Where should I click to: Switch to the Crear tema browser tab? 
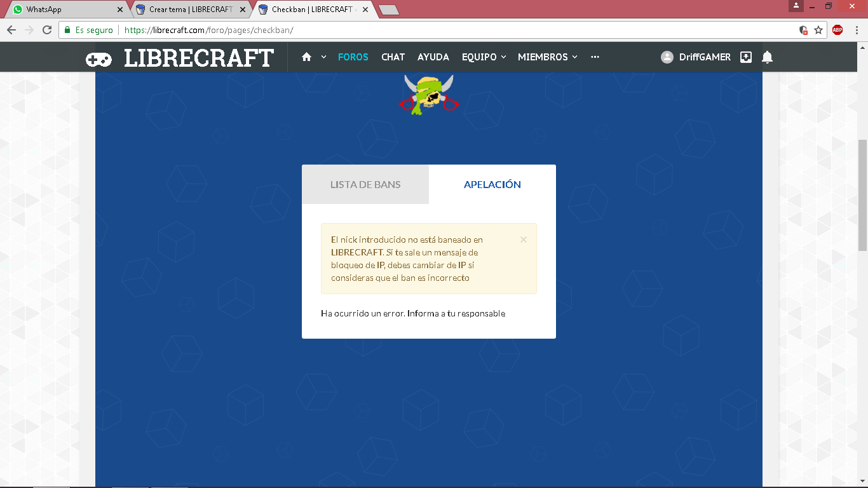coord(190,10)
